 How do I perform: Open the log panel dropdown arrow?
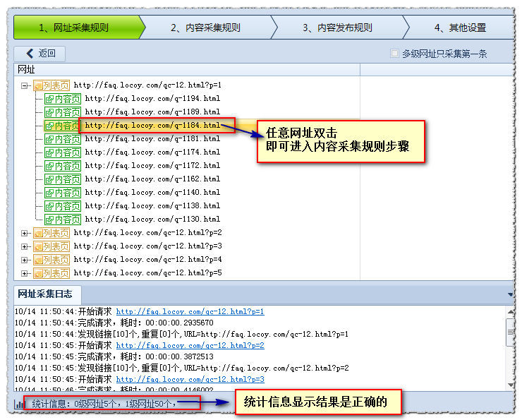[510, 294]
